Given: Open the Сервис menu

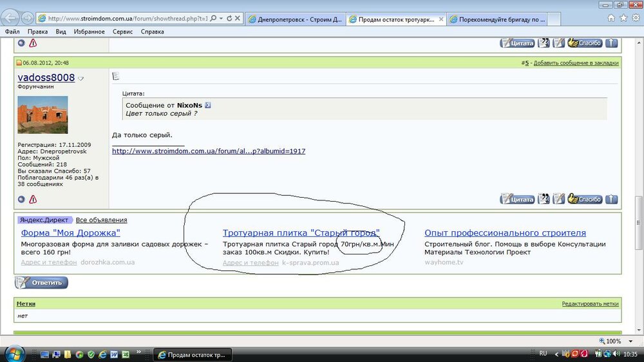Looking at the screenshot, I should point(122,32).
